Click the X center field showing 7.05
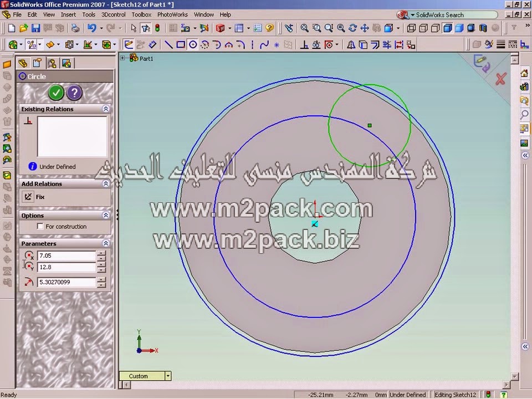This screenshot has height=399, width=532. click(66, 255)
